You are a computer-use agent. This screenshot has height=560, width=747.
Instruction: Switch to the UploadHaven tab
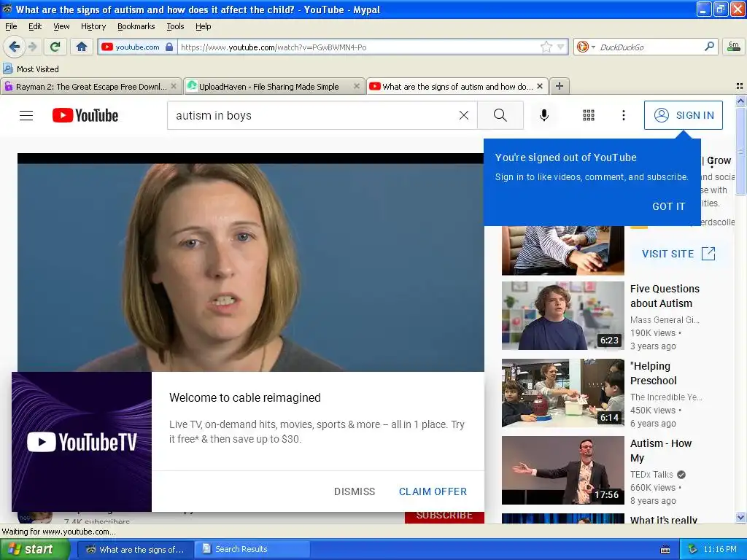click(268, 87)
